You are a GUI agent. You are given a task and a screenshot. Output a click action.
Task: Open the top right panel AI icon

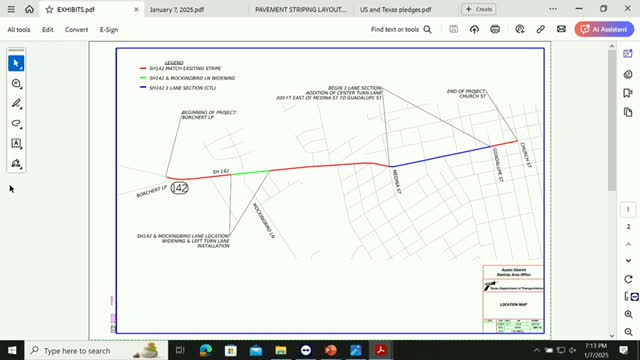pos(628,53)
